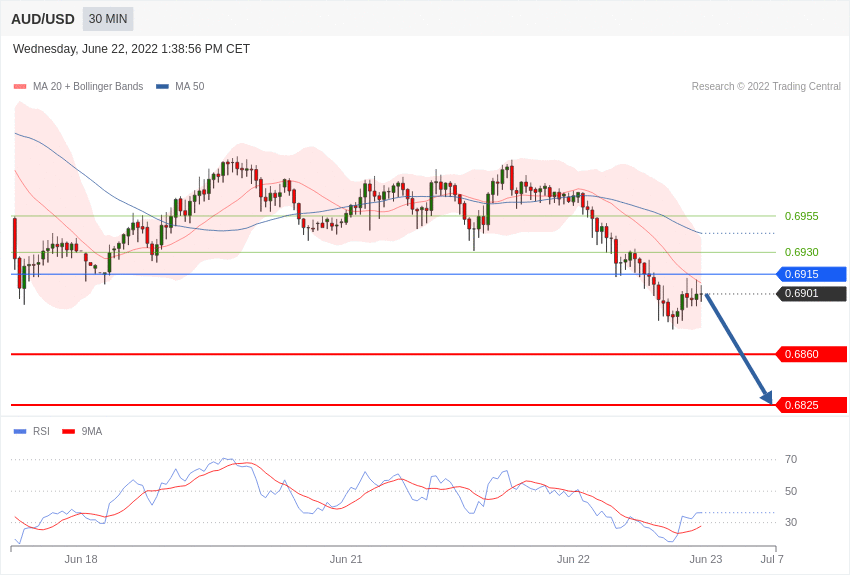Click the Jul 7 date axis label
The image size is (850, 576).
click(772, 559)
